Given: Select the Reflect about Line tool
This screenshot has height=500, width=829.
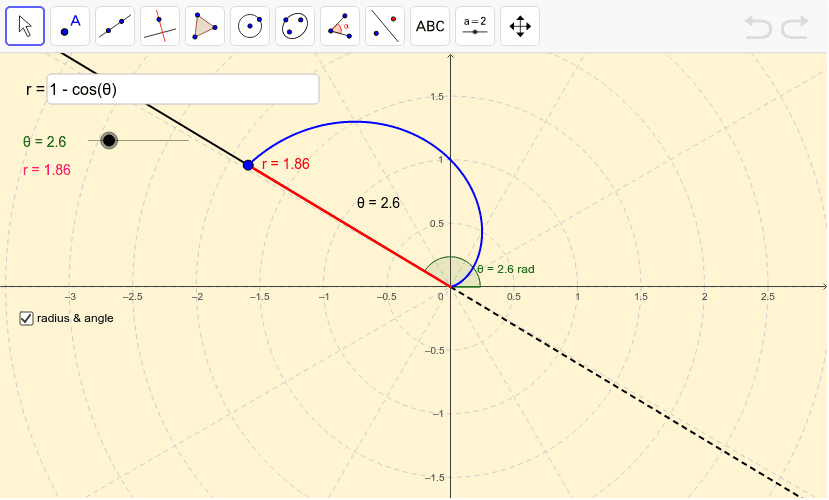Looking at the screenshot, I should point(385,26).
